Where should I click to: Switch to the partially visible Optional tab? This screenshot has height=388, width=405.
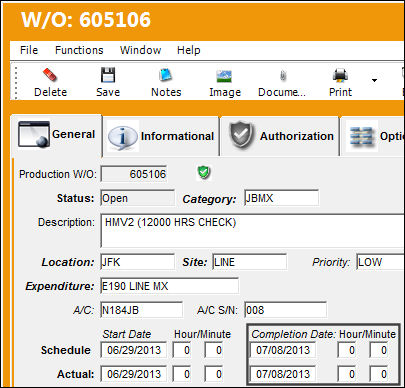373,136
